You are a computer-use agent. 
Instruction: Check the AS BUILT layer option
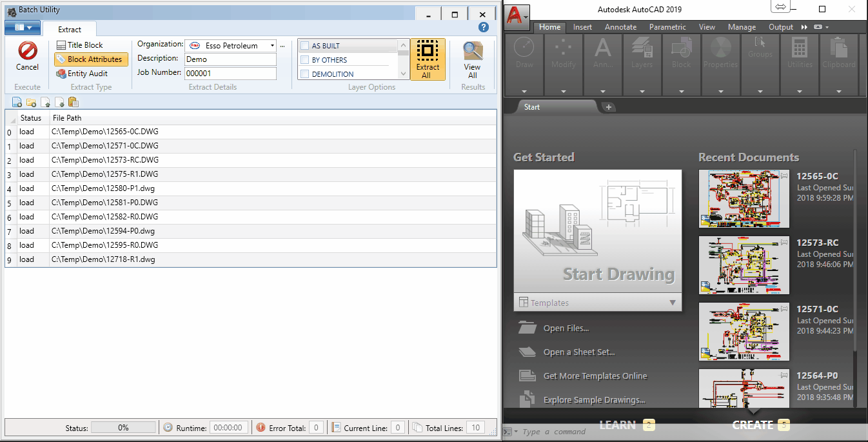pos(304,46)
